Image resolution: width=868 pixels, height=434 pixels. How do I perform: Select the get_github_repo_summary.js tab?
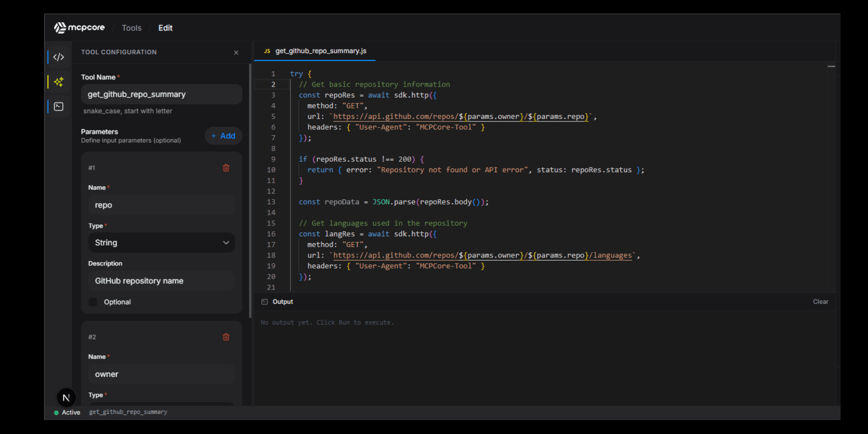coord(315,51)
